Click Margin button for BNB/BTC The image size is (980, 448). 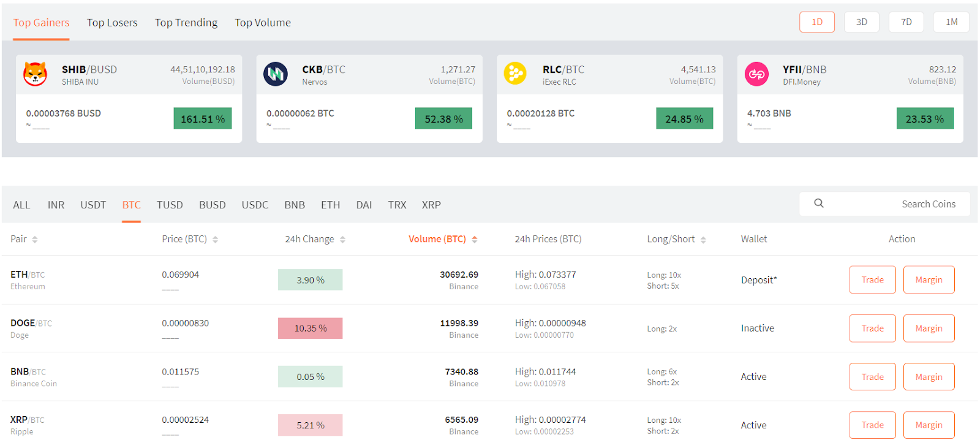coord(929,376)
